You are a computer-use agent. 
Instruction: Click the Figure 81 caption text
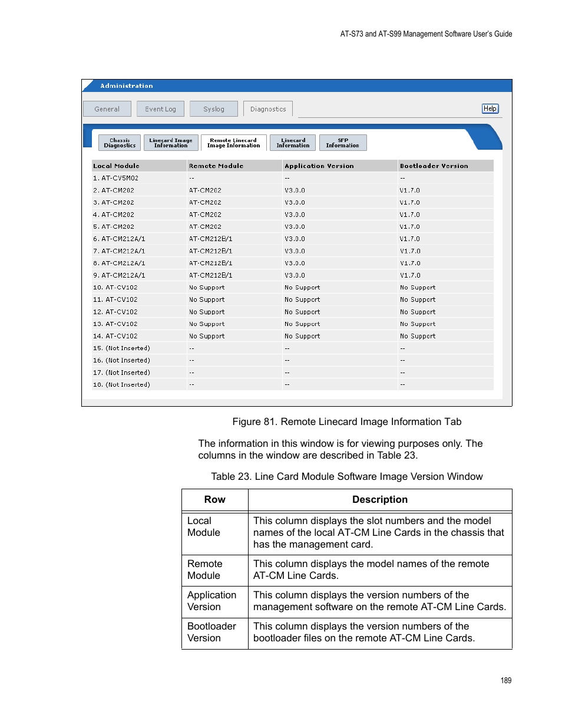(347, 422)
